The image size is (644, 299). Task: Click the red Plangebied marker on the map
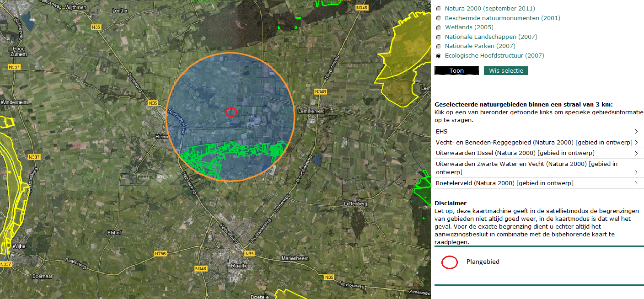pos(231,112)
